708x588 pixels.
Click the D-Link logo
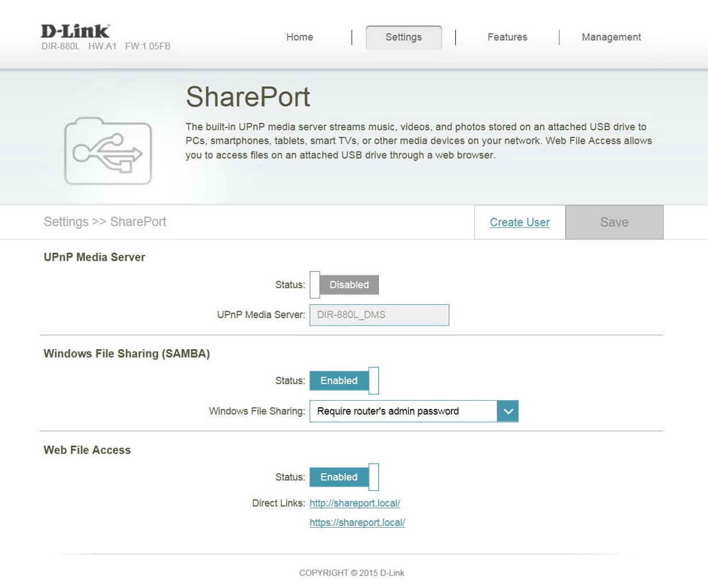pyautogui.click(x=75, y=31)
